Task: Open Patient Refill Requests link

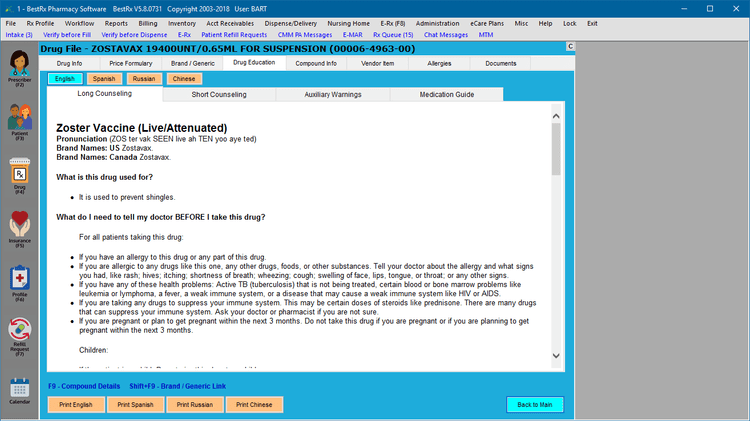Action: (x=234, y=35)
